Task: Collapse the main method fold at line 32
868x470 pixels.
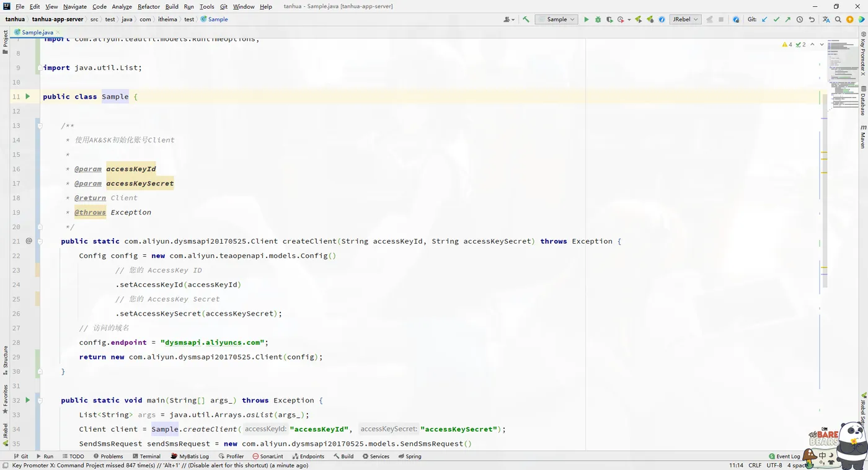Action: click(x=40, y=400)
